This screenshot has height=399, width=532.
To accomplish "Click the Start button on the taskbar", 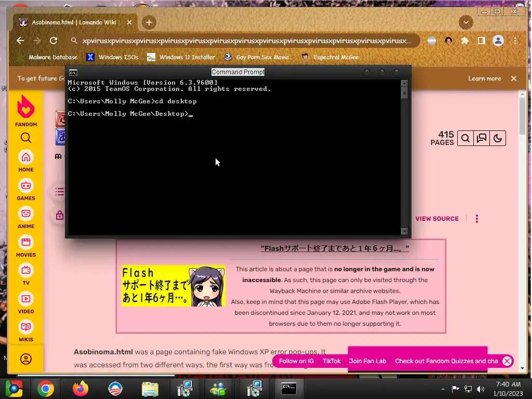I will (14, 389).
